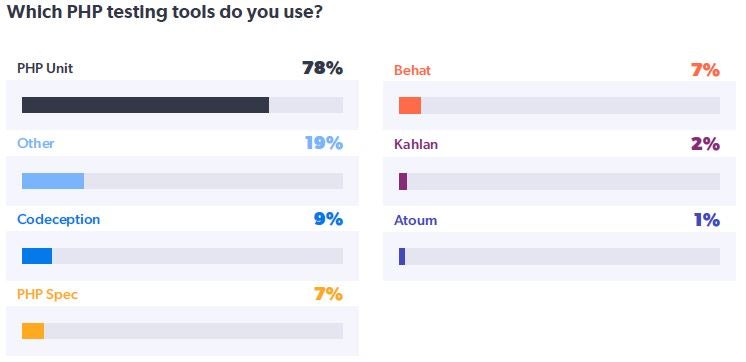
Task: Click the PHP Unit dark progress bar
Action: (145, 105)
